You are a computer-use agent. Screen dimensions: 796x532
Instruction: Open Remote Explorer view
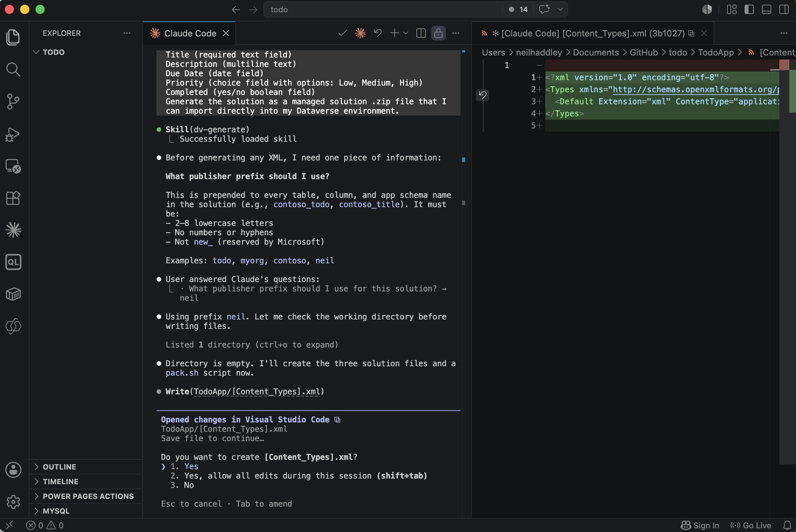click(13, 166)
